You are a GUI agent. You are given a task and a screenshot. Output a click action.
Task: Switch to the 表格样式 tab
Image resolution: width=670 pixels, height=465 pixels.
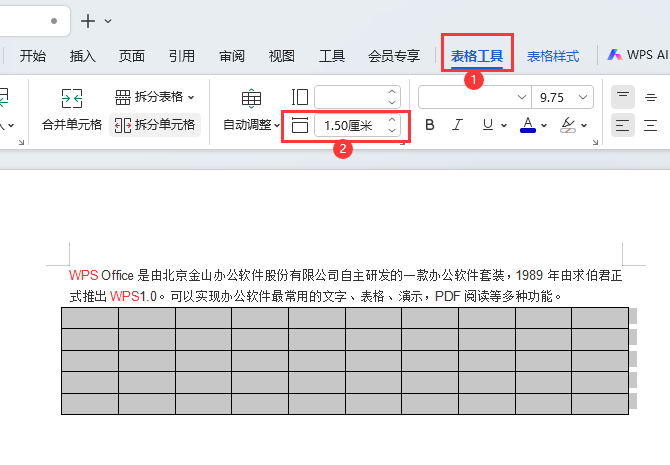click(553, 56)
